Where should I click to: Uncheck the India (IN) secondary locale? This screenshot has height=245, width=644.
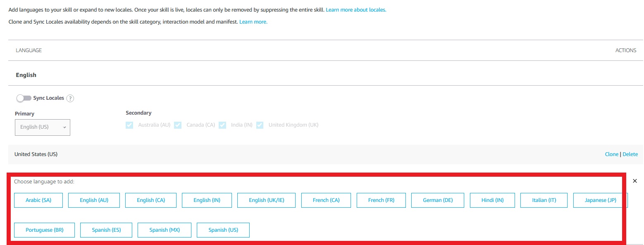[x=222, y=125]
